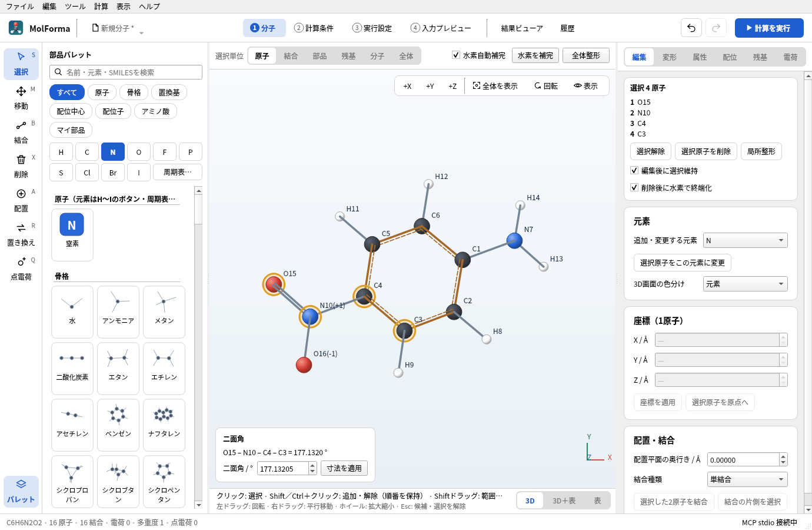Image resolution: width=812 pixels, height=530 pixels.
Task: Open the 表示 eye display menu
Action: (x=586, y=86)
